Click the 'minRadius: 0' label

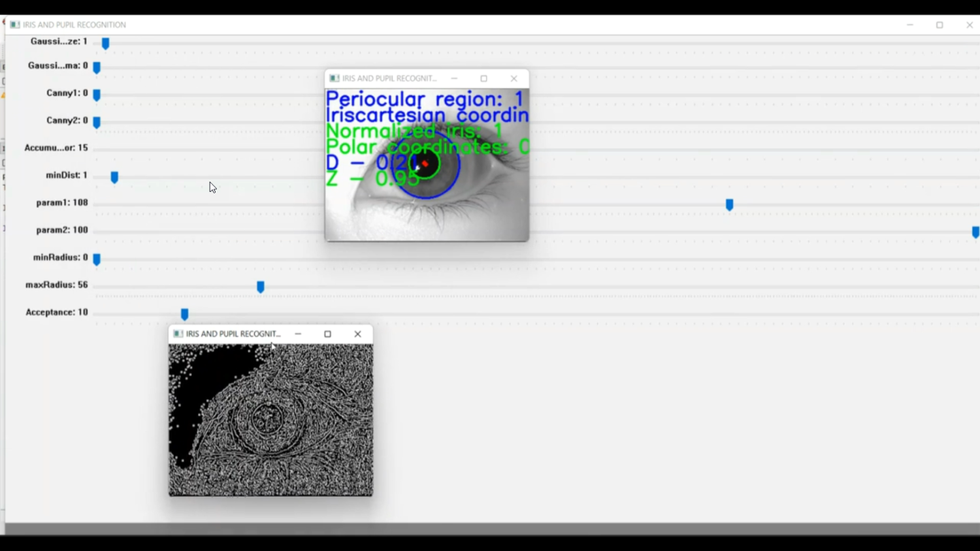click(x=61, y=257)
